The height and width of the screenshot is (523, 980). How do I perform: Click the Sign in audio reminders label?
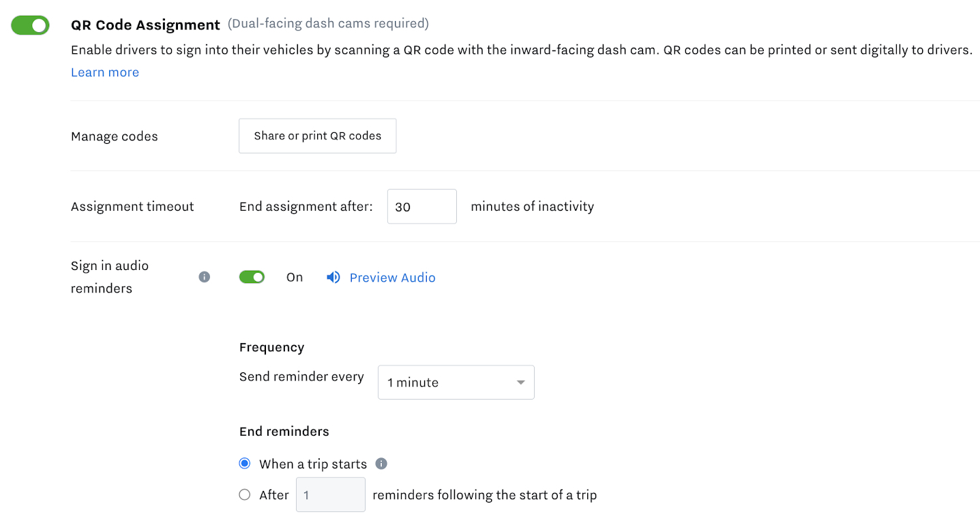[110, 277]
